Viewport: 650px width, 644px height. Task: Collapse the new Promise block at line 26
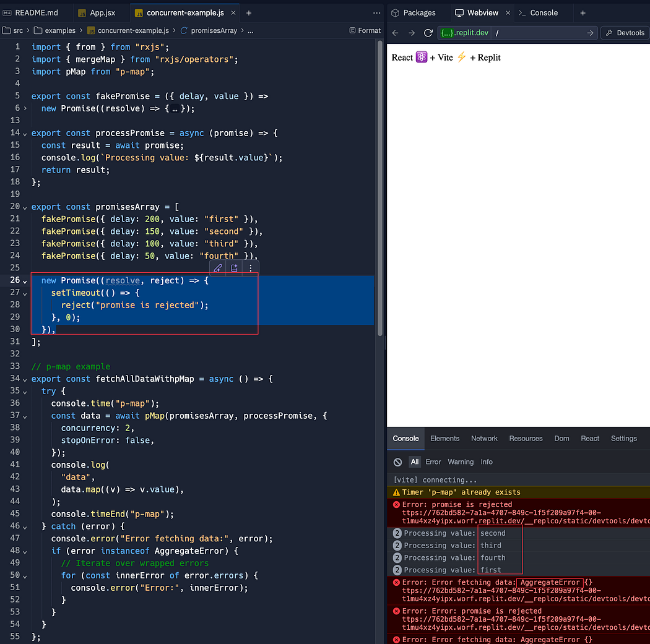tap(25, 281)
